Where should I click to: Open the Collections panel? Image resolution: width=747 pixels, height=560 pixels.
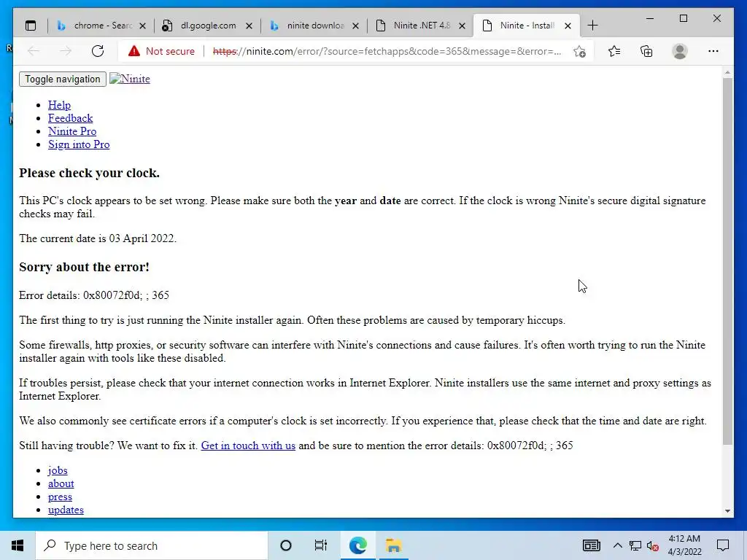[646, 51]
